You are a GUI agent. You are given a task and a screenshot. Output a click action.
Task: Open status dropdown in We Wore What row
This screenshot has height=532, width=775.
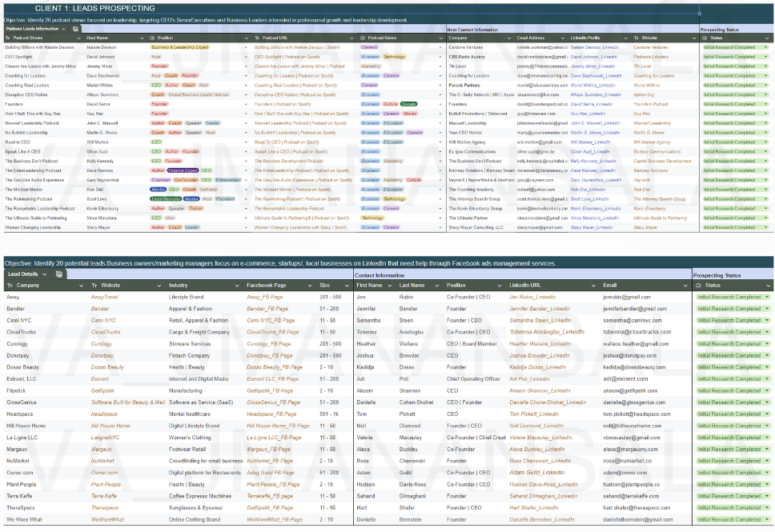click(x=767, y=520)
